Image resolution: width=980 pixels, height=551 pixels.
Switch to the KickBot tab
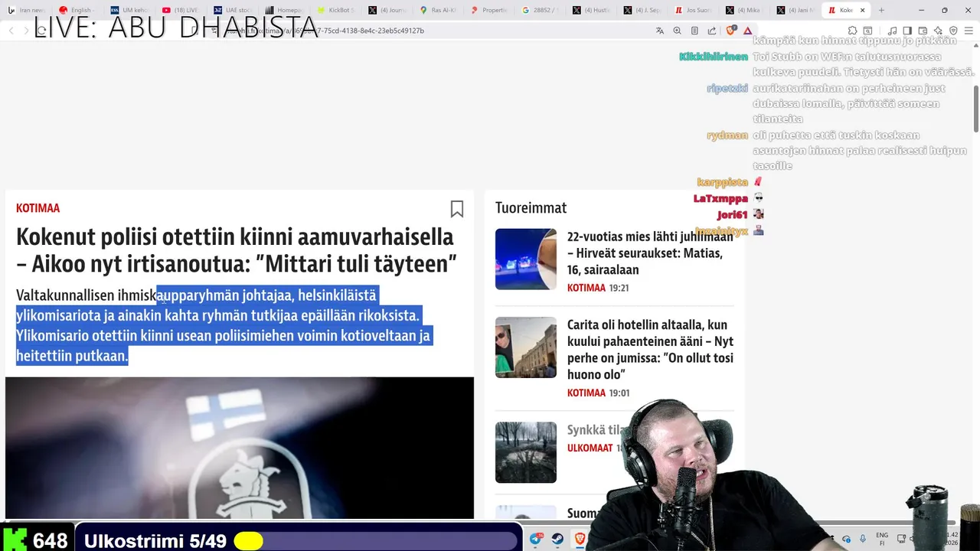point(335,10)
